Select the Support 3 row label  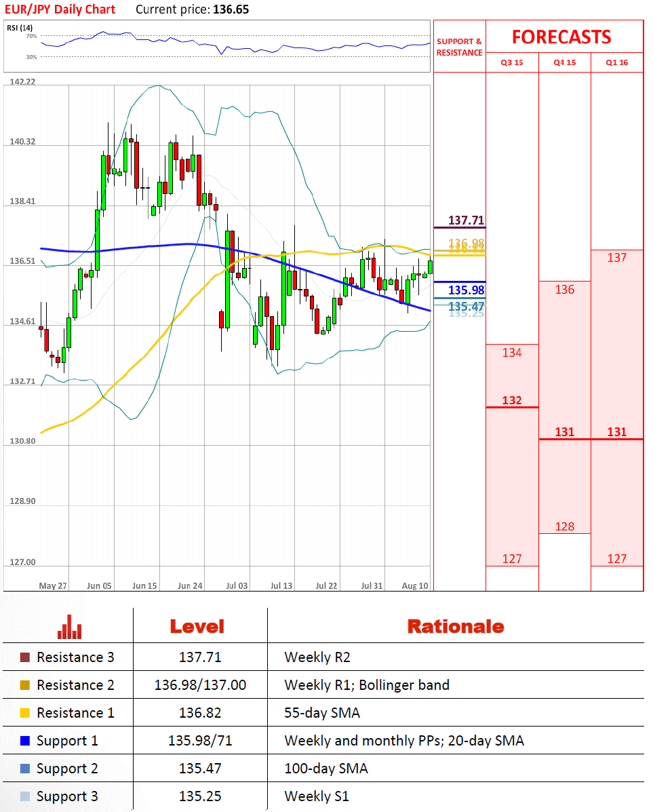click(x=67, y=797)
